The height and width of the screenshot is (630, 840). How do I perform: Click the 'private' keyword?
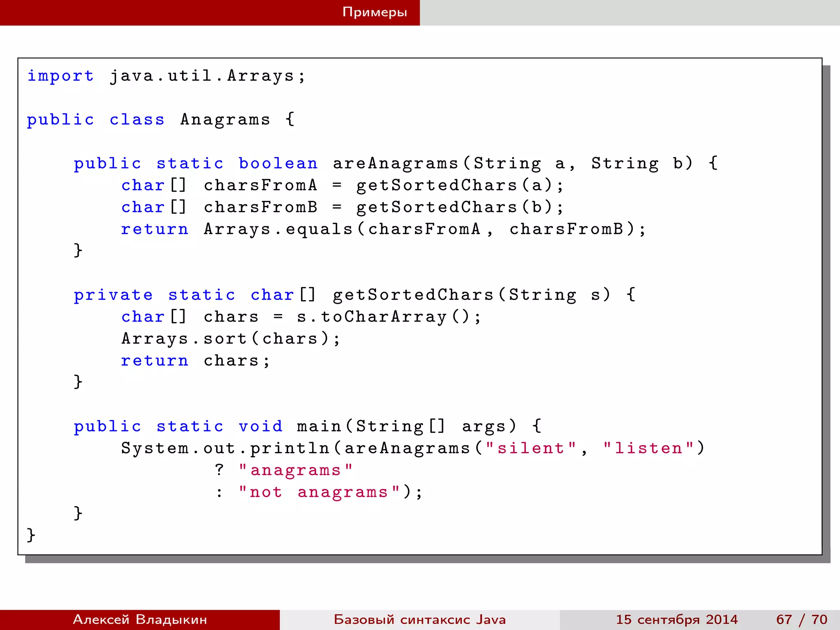113,295
